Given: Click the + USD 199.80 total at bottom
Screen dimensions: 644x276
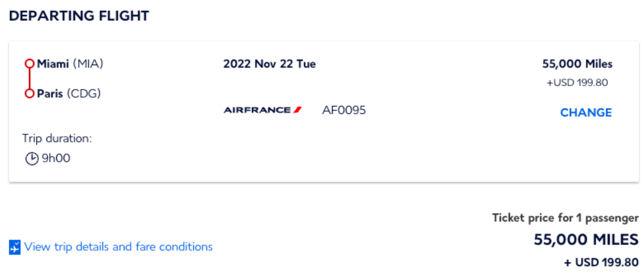Looking at the screenshot, I should click(601, 262).
